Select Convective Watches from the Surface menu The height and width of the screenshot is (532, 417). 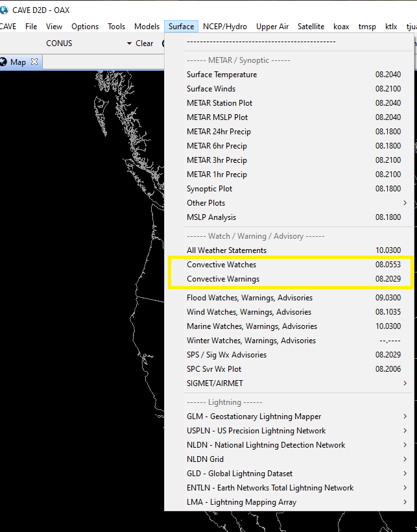pos(221,265)
